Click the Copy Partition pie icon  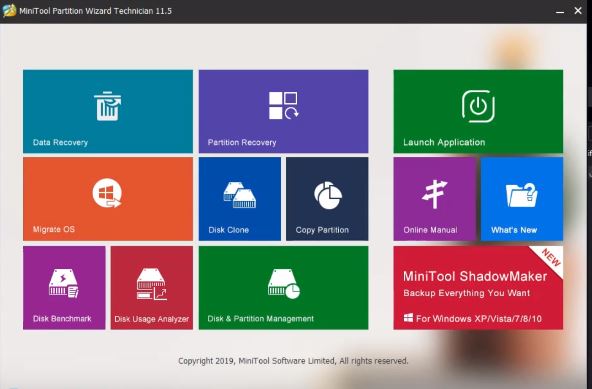click(x=328, y=195)
